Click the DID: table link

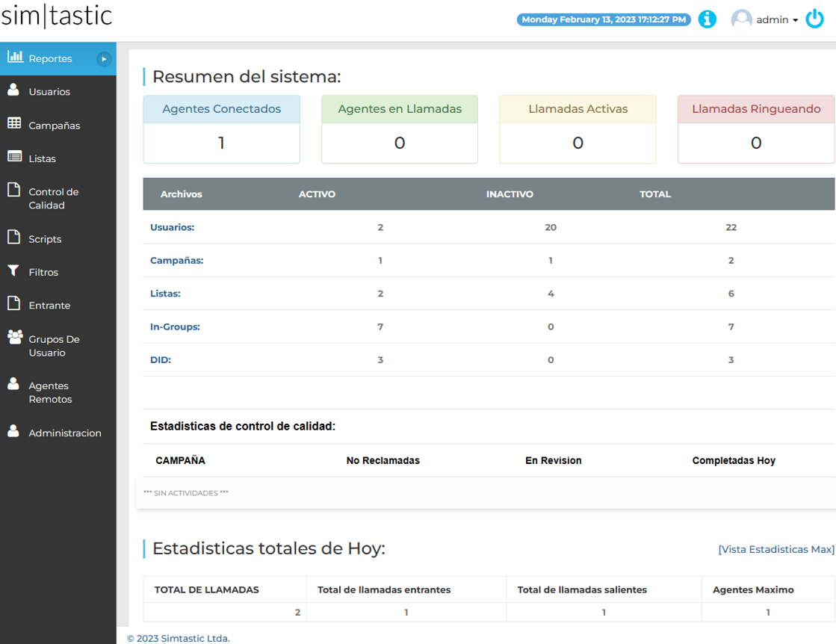point(161,360)
